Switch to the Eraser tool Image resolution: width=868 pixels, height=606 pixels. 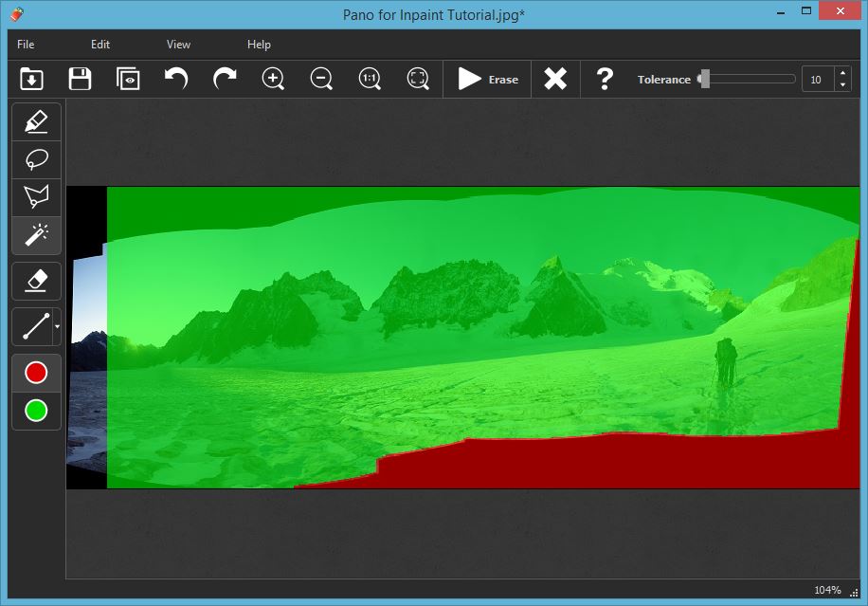pyautogui.click(x=35, y=281)
